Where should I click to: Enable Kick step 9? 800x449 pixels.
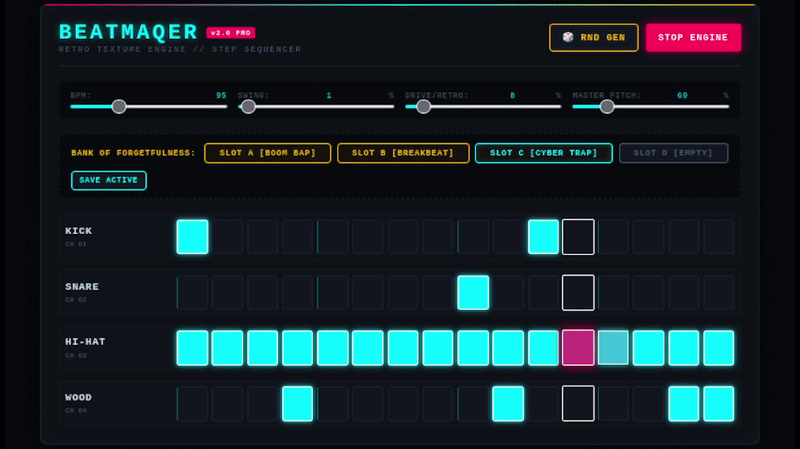pyautogui.click(x=473, y=237)
